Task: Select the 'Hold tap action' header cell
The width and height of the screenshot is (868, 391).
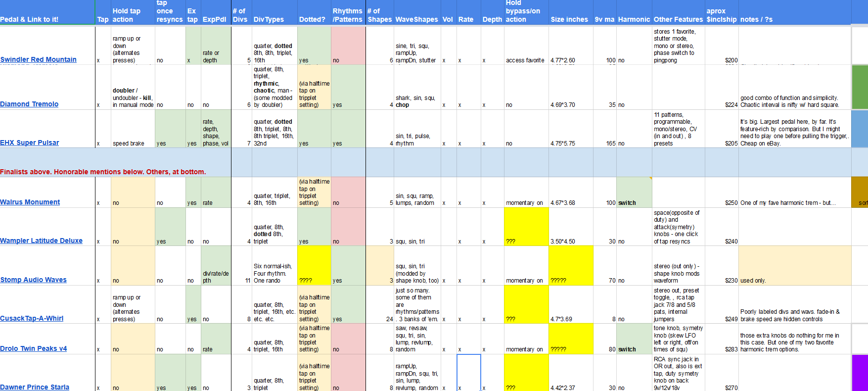Action: 133,12
